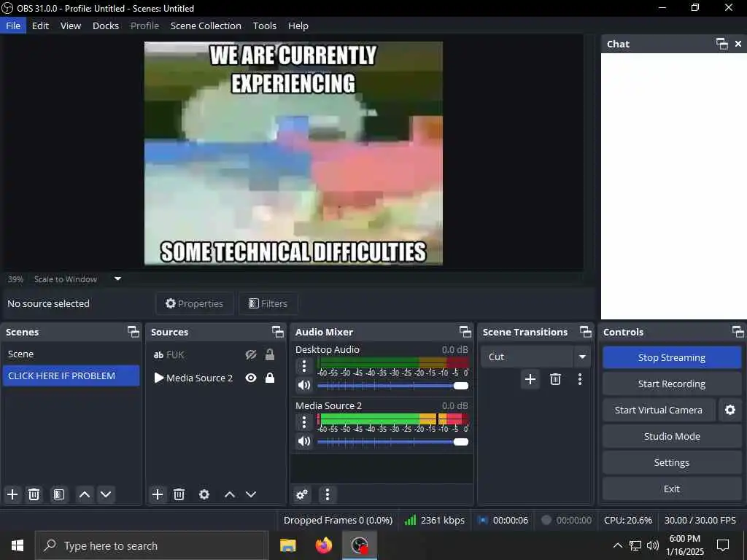Open the File menu

[x=13, y=26]
